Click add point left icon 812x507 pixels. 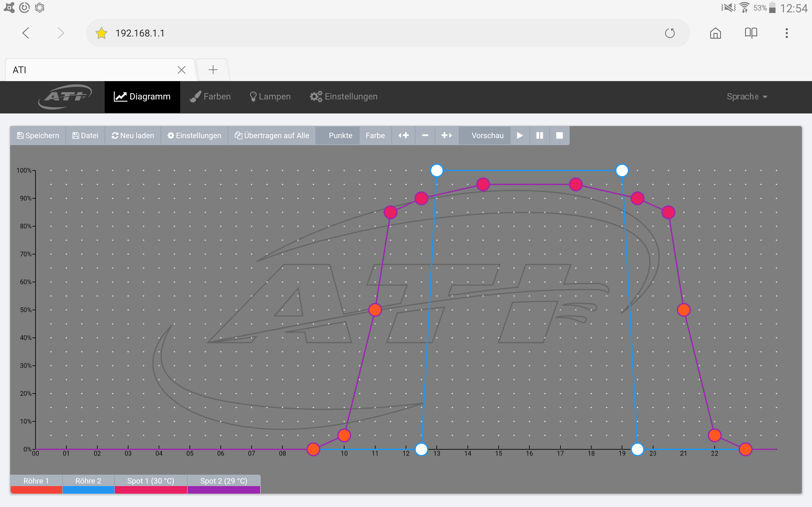(403, 136)
